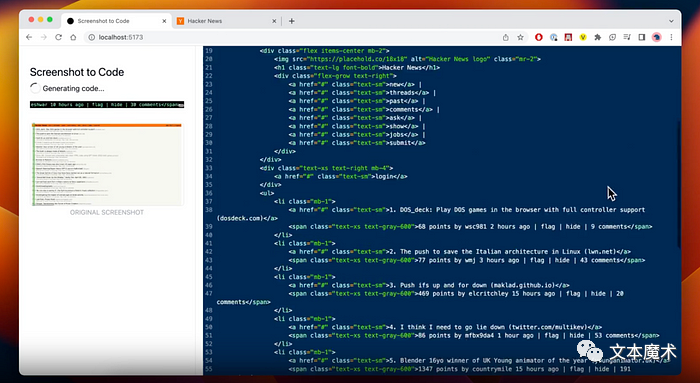Click the code panel vertical scrollbar

click(x=679, y=183)
